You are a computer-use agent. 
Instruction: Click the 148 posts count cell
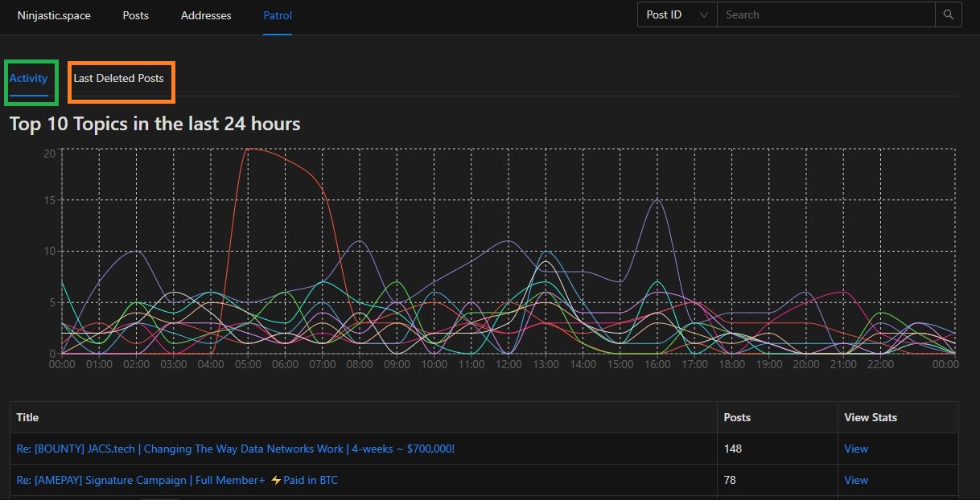pyautogui.click(x=777, y=449)
